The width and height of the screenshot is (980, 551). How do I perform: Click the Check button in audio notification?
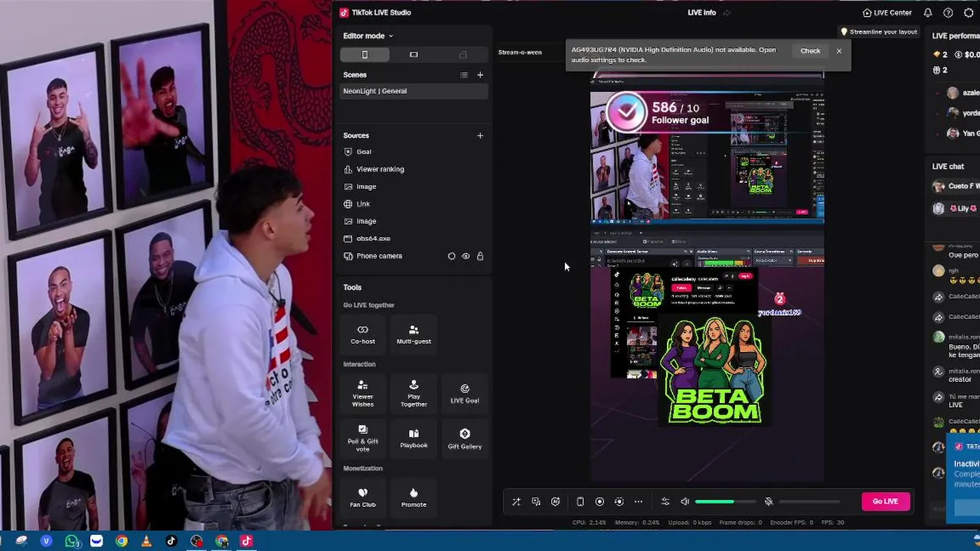pyautogui.click(x=810, y=51)
